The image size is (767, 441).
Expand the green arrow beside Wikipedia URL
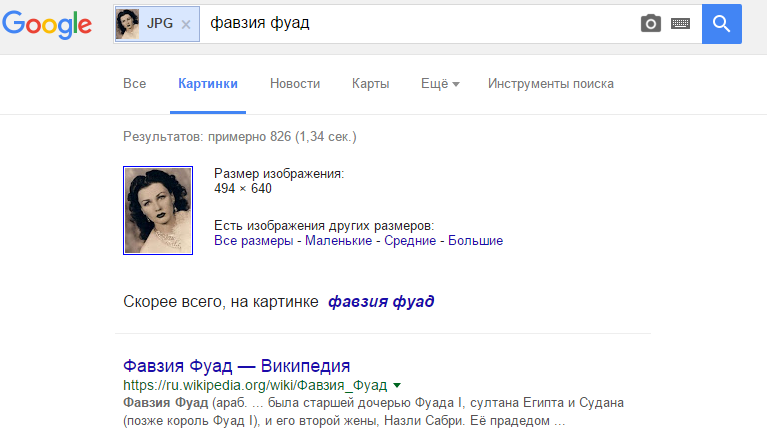pyautogui.click(x=397, y=385)
